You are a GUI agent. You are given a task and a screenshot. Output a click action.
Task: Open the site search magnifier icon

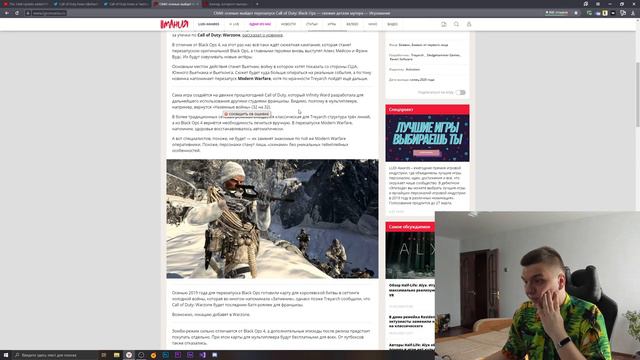pos(456,24)
